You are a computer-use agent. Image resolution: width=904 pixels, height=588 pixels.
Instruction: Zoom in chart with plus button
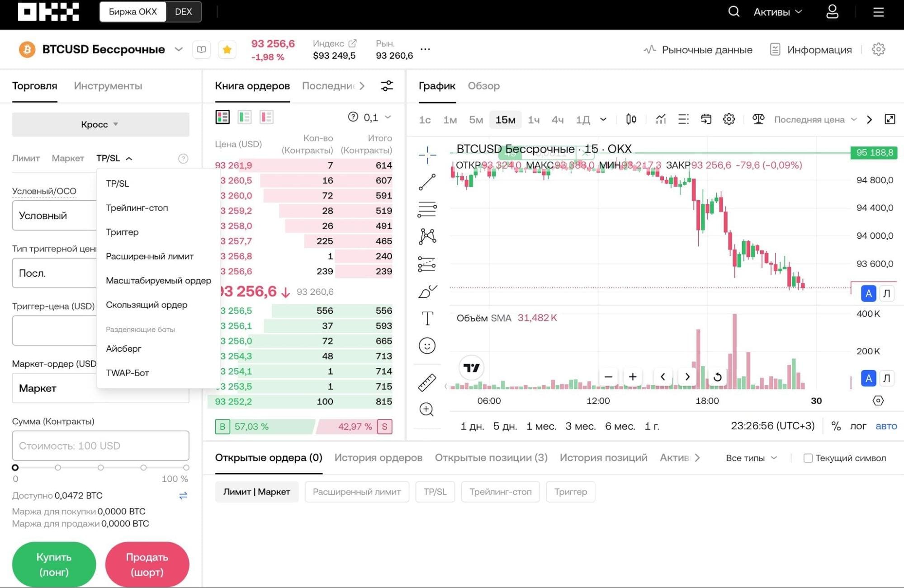pos(633,376)
